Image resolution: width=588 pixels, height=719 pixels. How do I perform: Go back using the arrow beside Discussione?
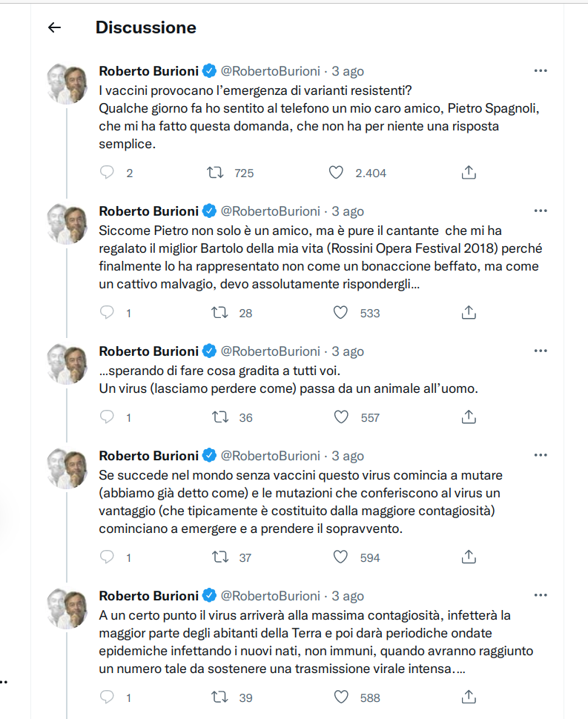tap(55, 27)
